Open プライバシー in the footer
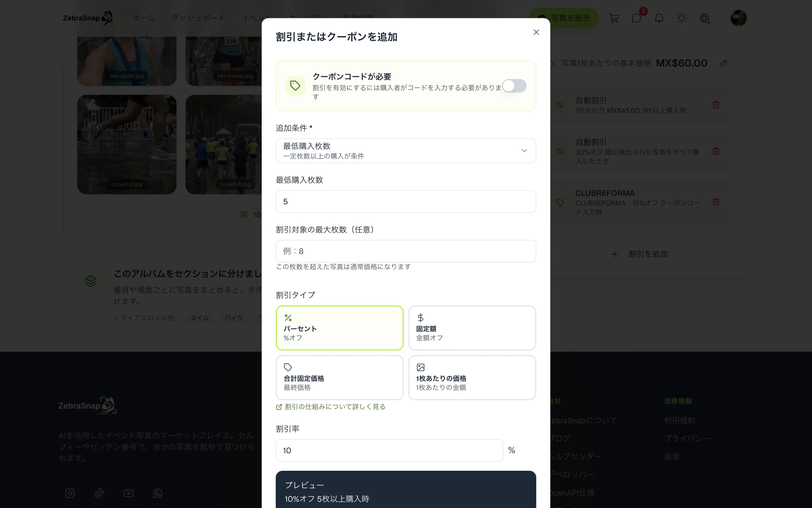The height and width of the screenshot is (508, 812). pyautogui.click(x=687, y=439)
